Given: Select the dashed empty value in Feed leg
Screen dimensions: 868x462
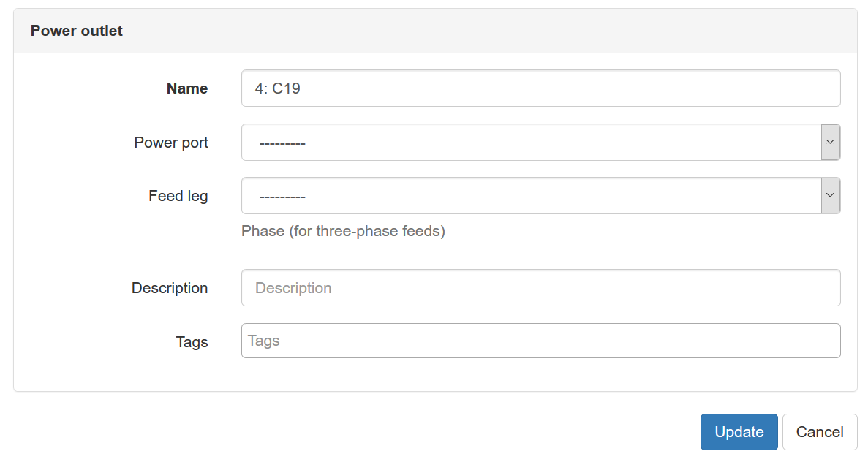Looking at the screenshot, I should 282,197.
